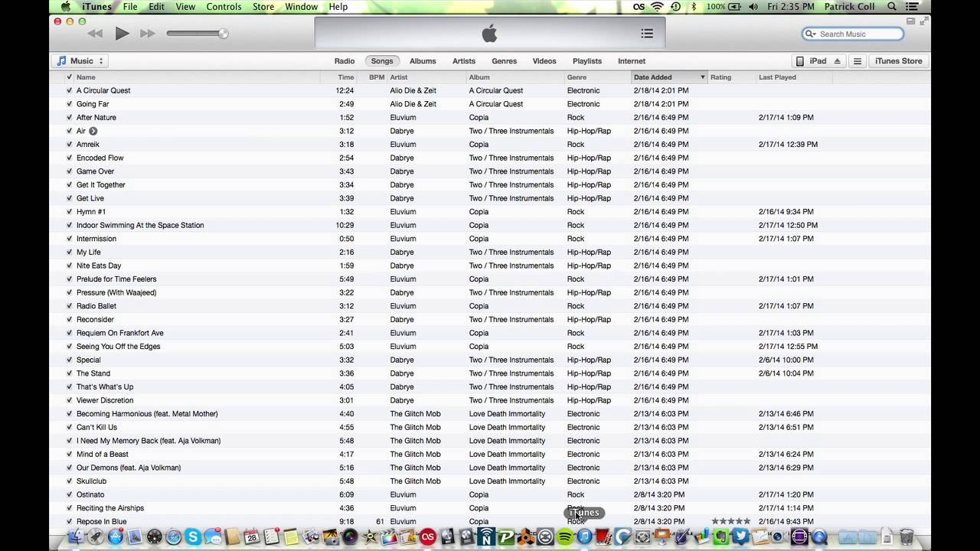Open Calendar icon showing 28 in Dock
The image size is (980, 551).
pyautogui.click(x=252, y=537)
